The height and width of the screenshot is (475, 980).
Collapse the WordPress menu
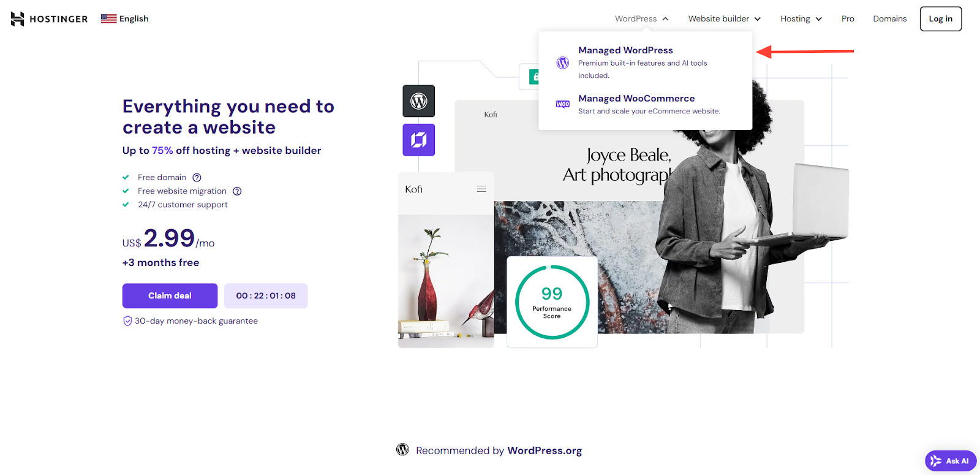(x=641, y=18)
